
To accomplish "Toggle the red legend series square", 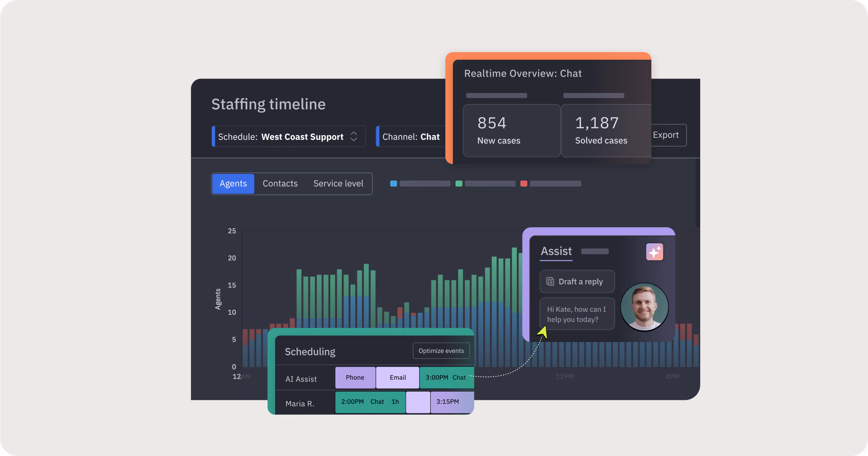I will pos(523,183).
